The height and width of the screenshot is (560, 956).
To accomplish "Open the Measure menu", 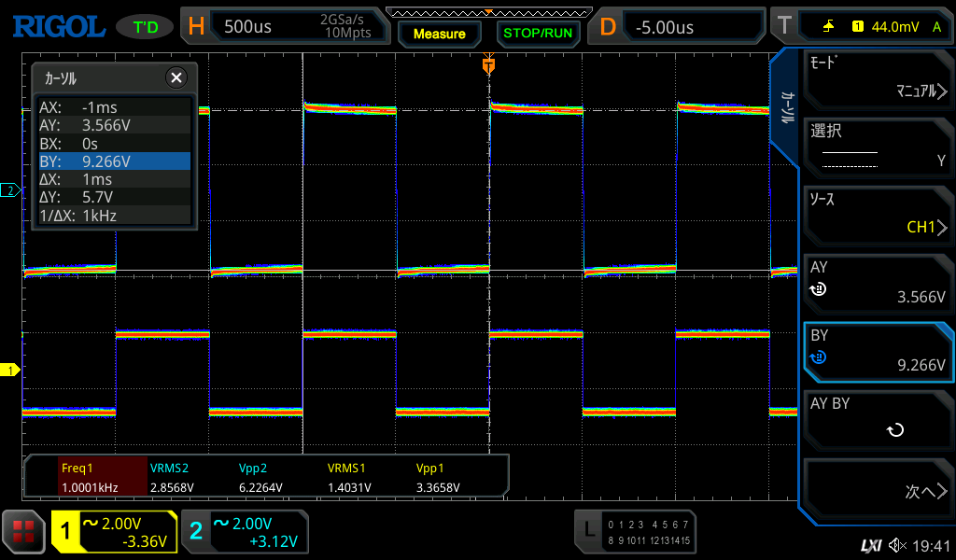I will 439,34.
